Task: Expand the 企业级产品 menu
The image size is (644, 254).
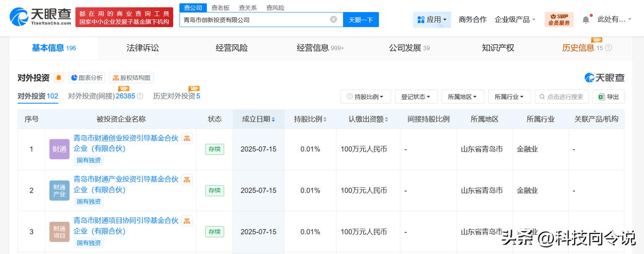Action: [515, 20]
